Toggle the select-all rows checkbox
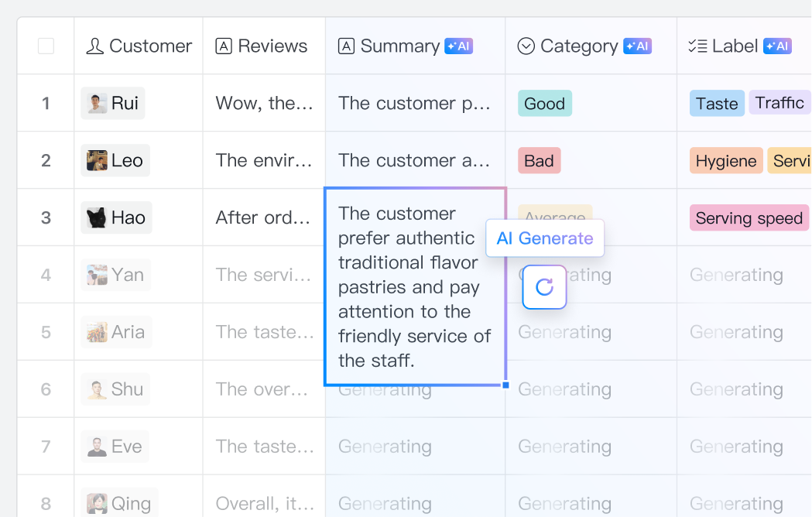 [x=46, y=46]
